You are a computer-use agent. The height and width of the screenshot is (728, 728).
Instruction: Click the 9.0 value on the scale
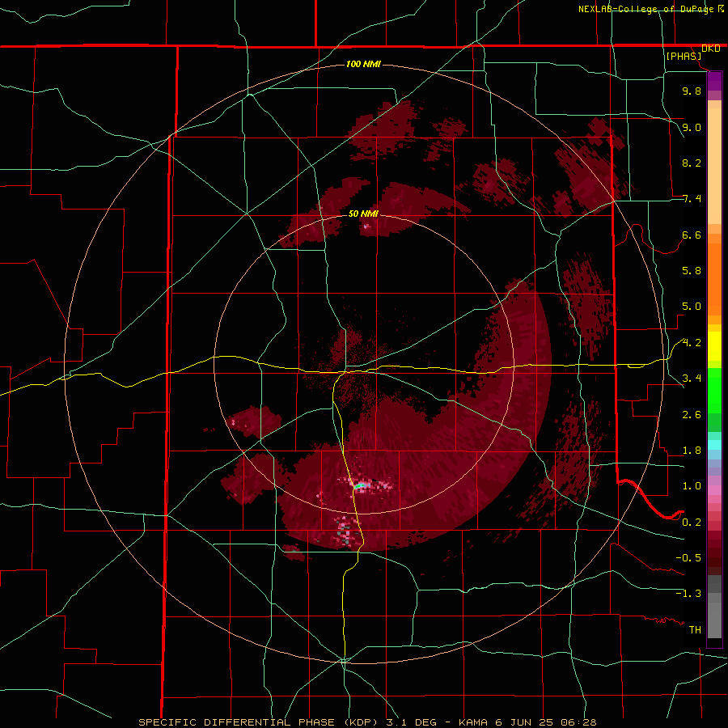(692, 127)
